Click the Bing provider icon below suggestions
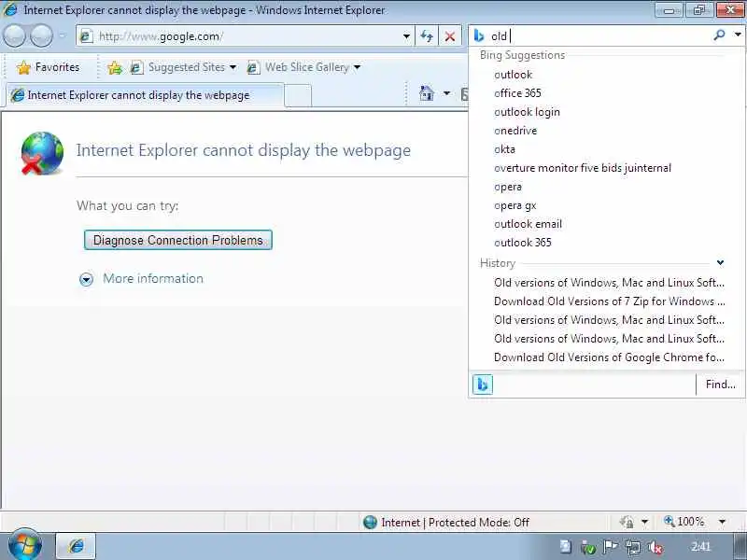Viewport: 747px width, 560px height. (x=482, y=385)
